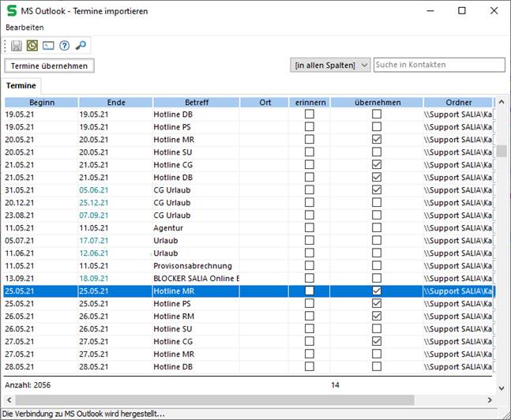The image size is (511, 420).
Task: Open help via question mark icon
Action: [x=65, y=46]
